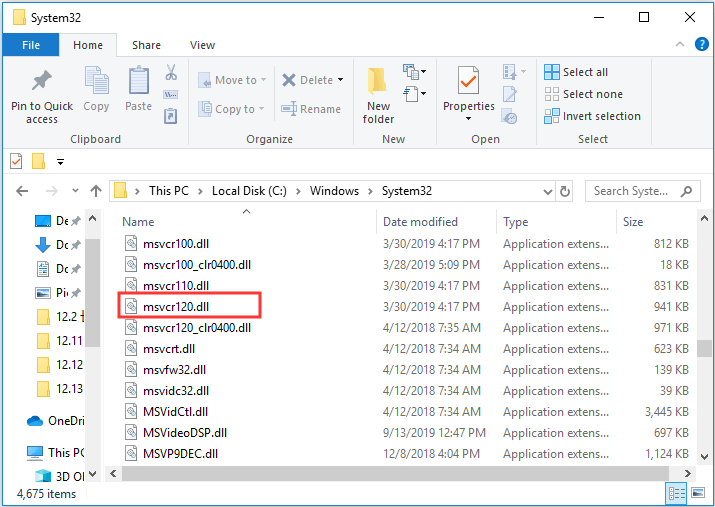Click Properties icon in Quick Access Toolbar
The image size is (715, 507).
[16, 161]
